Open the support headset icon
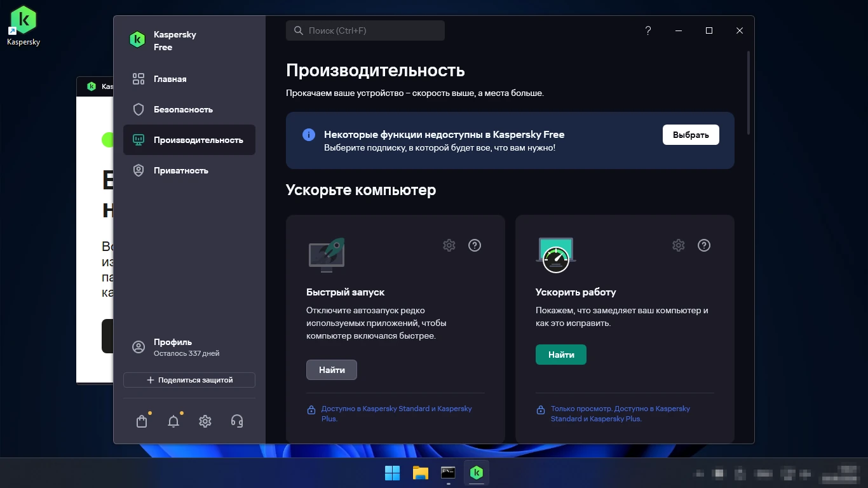The image size is (868, 488). pyautogui.click(x=237, y=421)
